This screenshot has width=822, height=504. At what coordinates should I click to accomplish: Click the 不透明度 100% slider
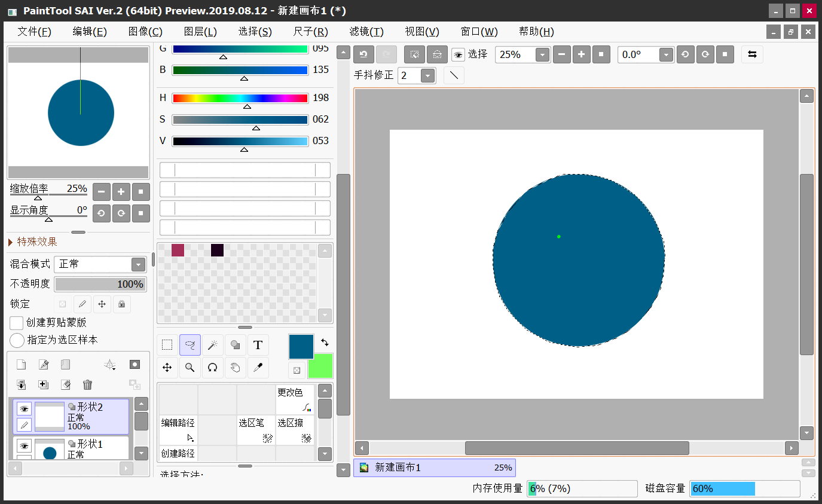click(100, 284)
